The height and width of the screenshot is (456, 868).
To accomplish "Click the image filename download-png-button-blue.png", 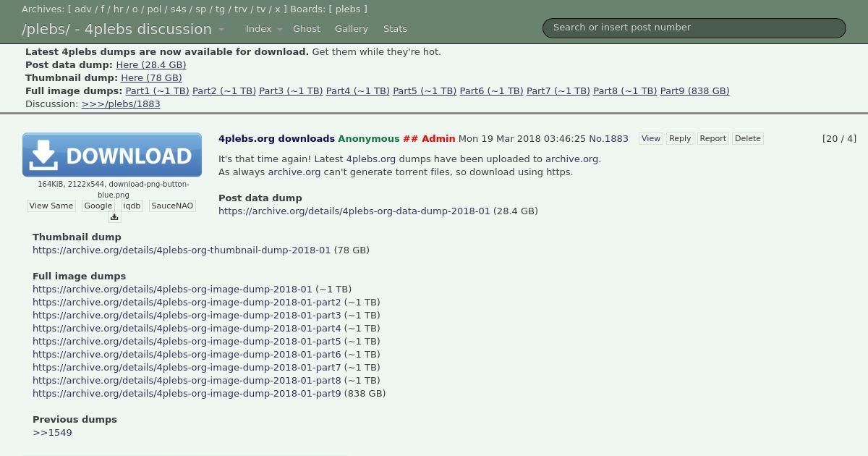I will tap(143, 190).
